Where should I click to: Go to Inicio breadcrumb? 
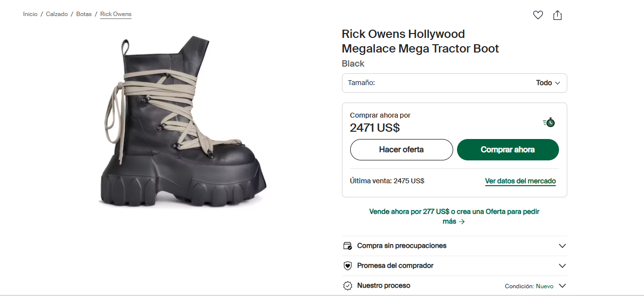(30, 14)
